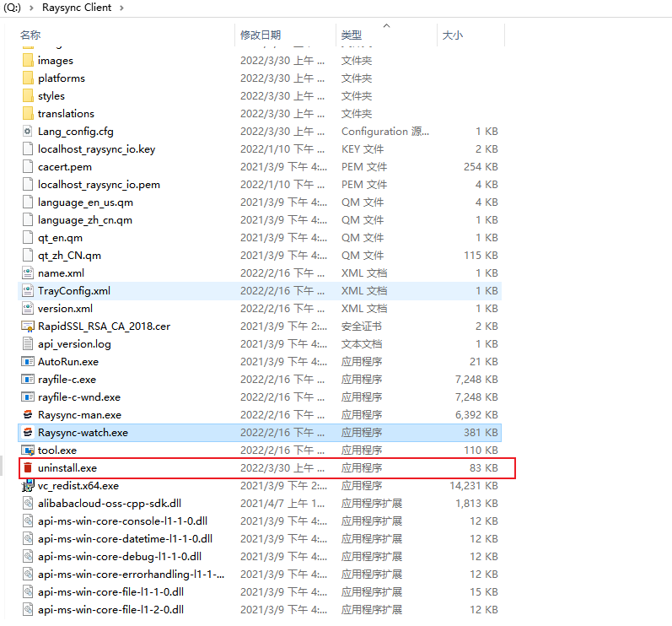Select the localhost_raysync_io.pem file name
The width and height of the screenshot is (672, 626).
tap(99, 185)
